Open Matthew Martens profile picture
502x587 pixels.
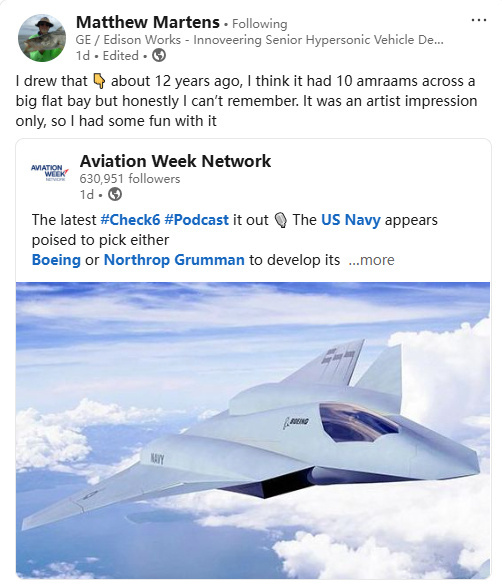tap(42, 38)
